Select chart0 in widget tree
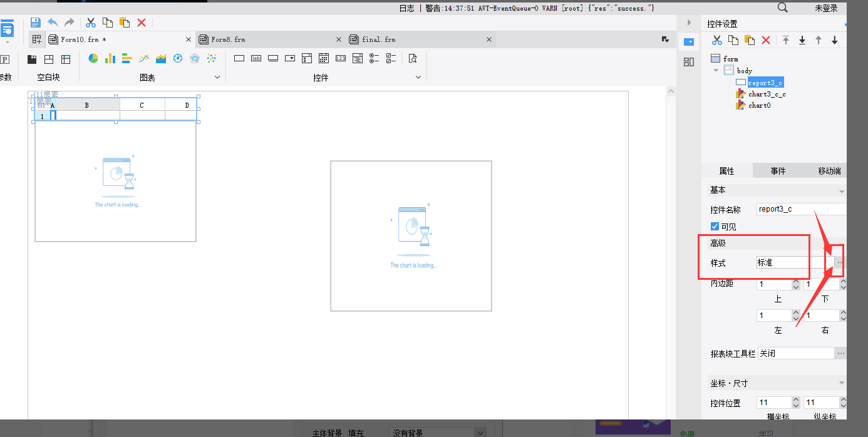The width and height of the screenshot is (868, 437). coord(759,105)
